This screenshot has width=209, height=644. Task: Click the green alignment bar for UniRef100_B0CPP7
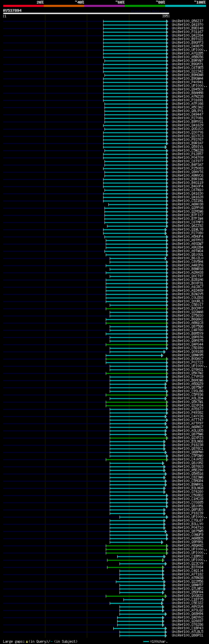point(137,308)
